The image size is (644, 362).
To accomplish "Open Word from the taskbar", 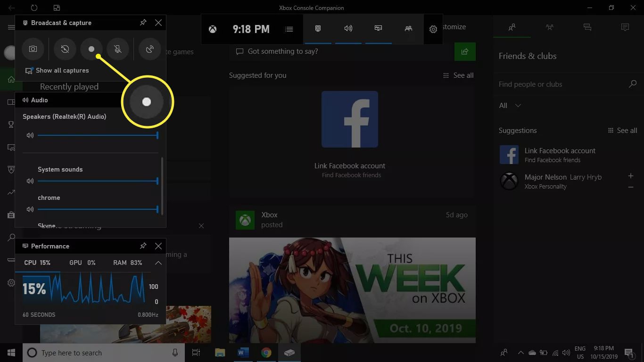I will [243, 353].
